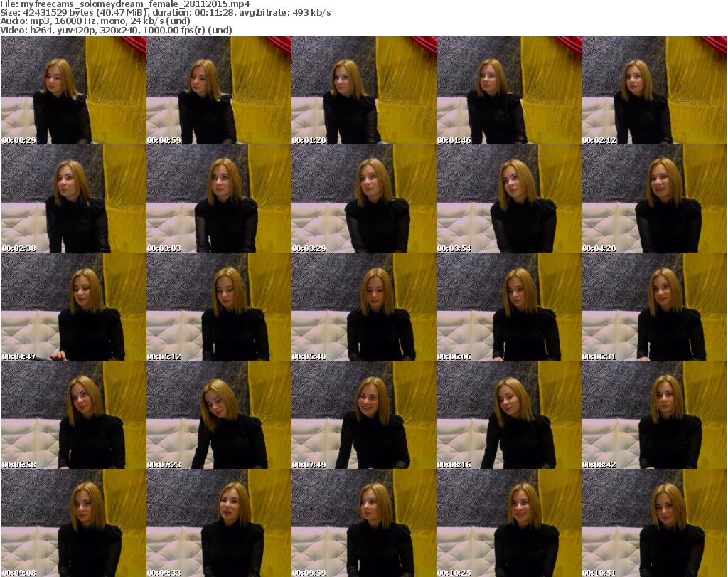
Task: Click the thumbnail marked 00:08:42
Action: click(654, 415)
